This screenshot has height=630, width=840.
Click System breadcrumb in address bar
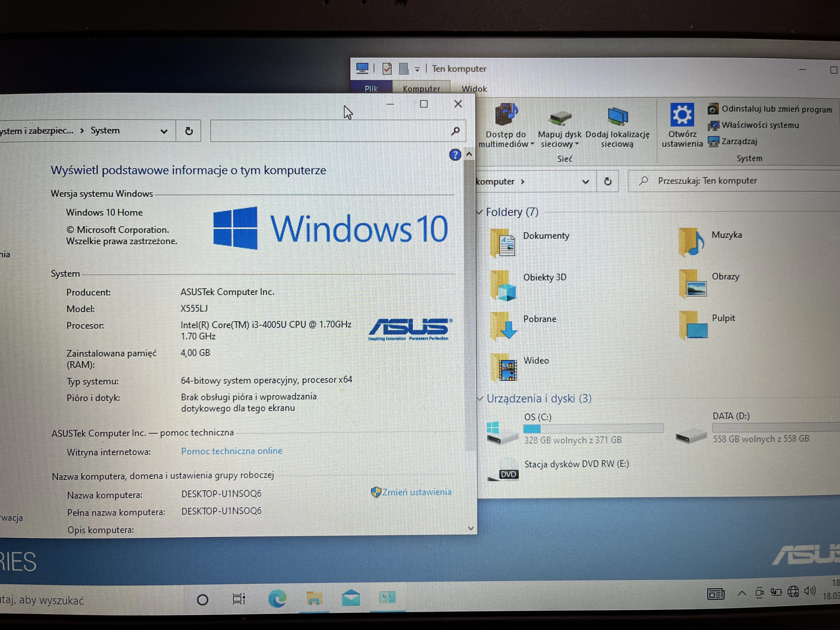105,131
